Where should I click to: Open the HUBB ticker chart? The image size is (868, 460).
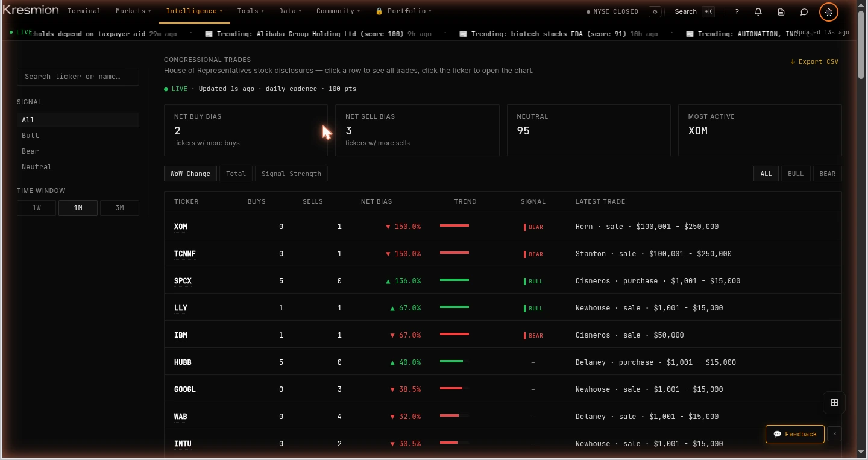pos(183,362)
